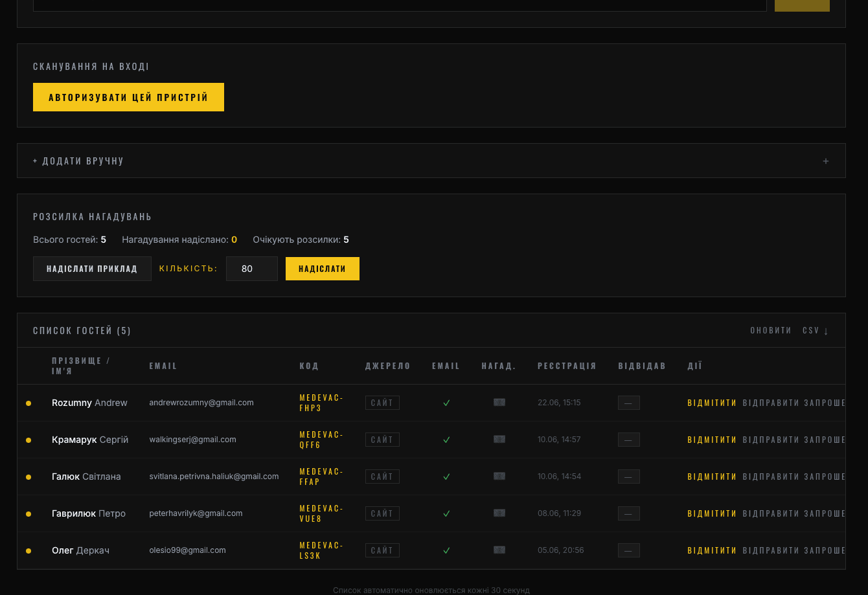868x595 pixels.
Task: Click the yellow status dot beside Rozumny Andrew
Action: 29,403
